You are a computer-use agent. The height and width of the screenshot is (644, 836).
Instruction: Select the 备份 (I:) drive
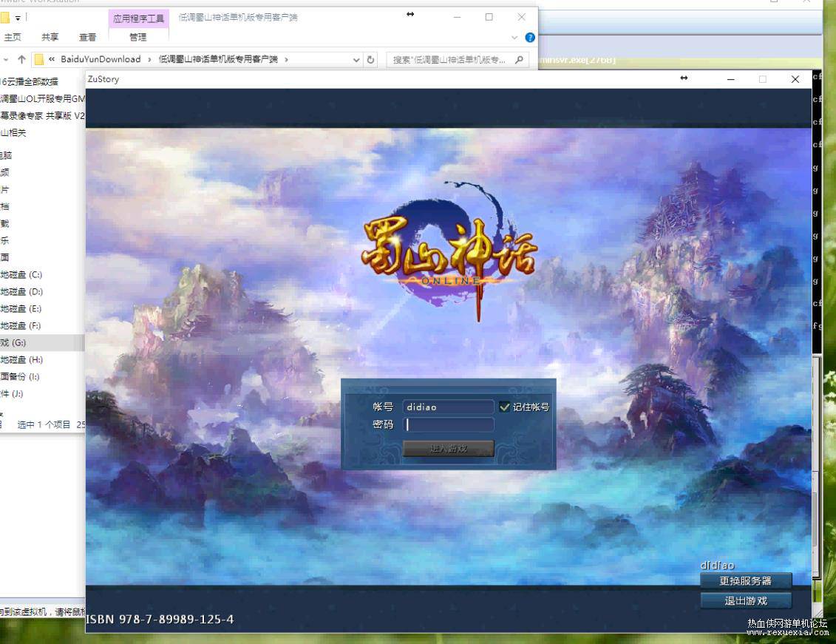(20, 377)
